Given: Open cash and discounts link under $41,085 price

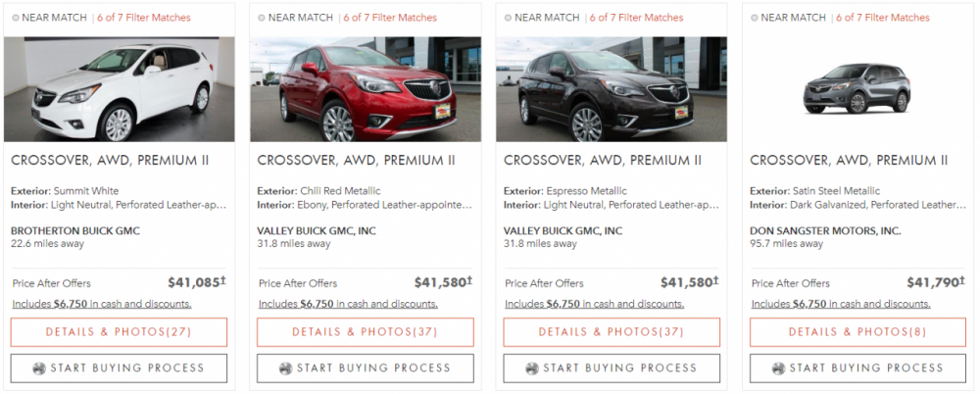Looking at the screenshot, I should click(102, 304).
